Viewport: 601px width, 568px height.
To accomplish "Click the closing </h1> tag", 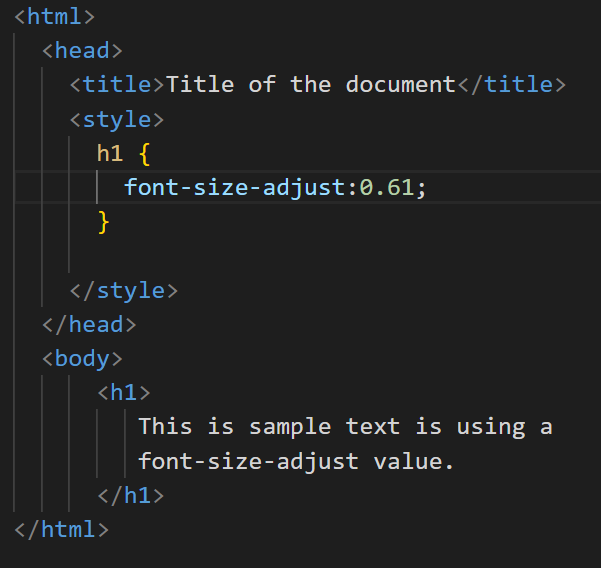I will pyautogui.click(x=131, y=496).
